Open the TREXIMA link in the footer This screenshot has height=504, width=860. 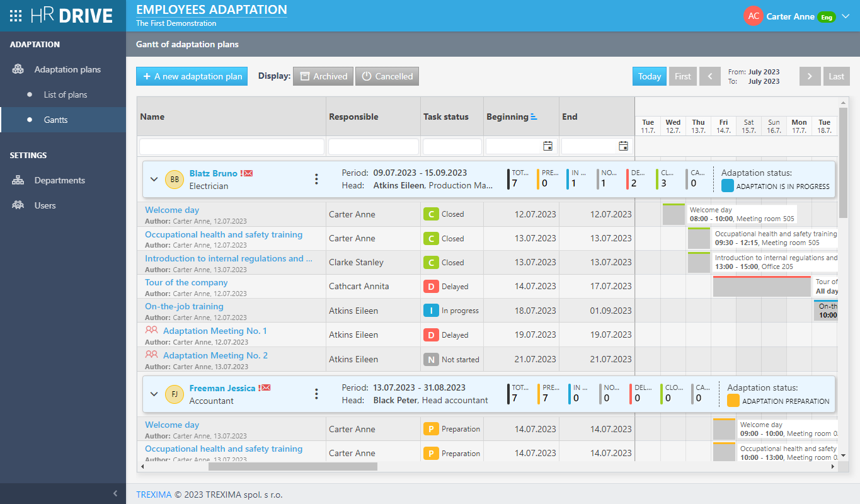point(154,495)
